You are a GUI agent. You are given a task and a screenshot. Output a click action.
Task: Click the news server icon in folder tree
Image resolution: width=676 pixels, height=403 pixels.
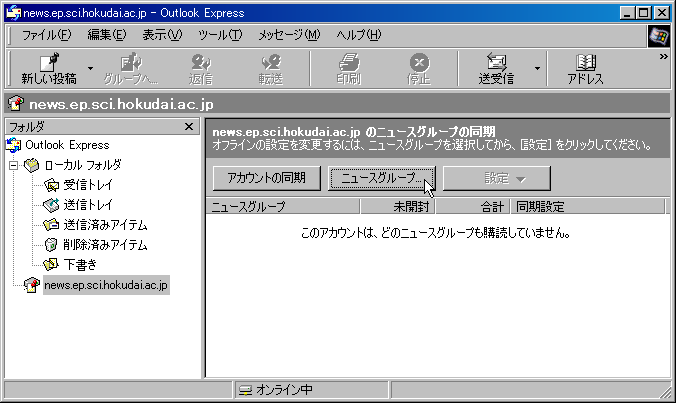(x=31, y=285)
